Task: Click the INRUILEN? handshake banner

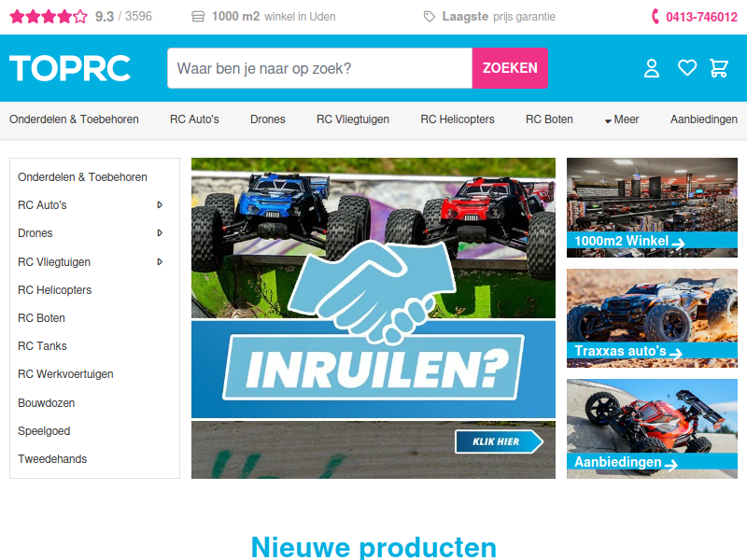Action: 373,318
